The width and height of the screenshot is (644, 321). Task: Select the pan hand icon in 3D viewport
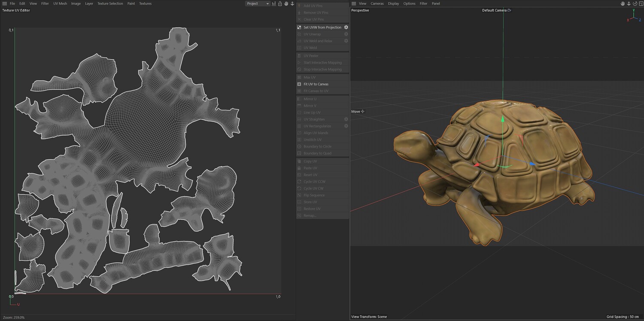click(623, 3)
